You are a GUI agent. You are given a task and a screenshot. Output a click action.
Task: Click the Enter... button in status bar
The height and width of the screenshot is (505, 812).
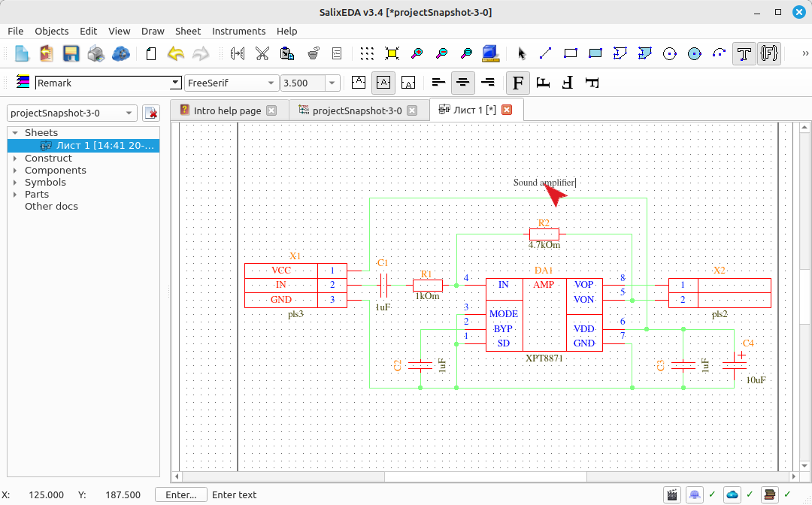(180, 494)
